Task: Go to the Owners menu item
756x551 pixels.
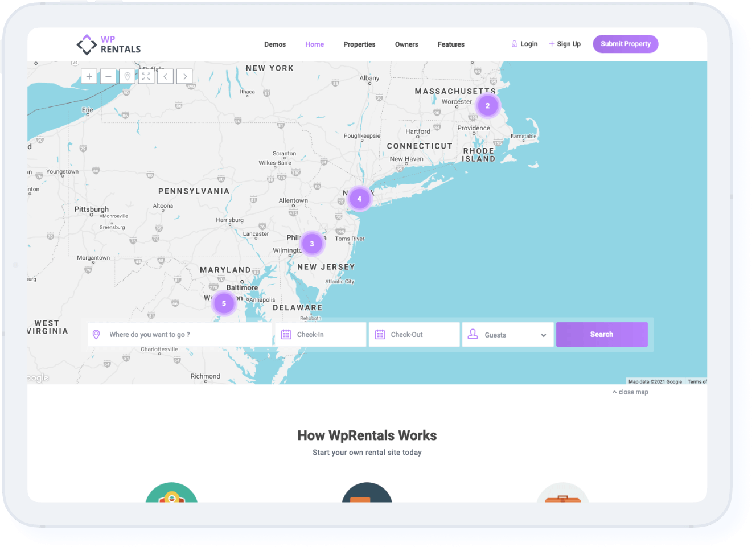Action: pyautogui.click(x=406, y=44)
